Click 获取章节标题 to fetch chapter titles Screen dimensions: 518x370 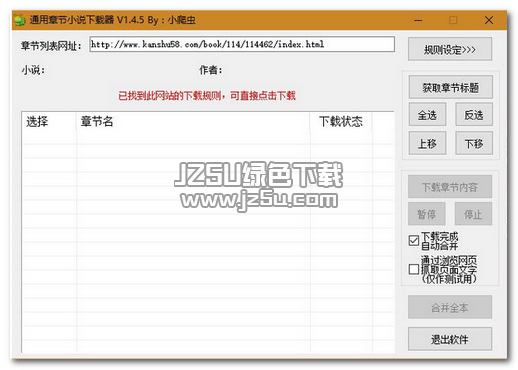pos(450,87)
